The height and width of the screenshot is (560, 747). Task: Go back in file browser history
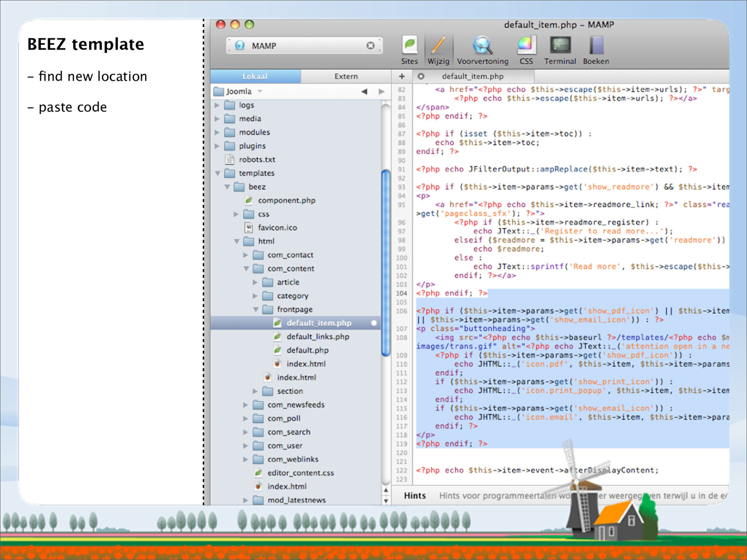pos(364,91)
